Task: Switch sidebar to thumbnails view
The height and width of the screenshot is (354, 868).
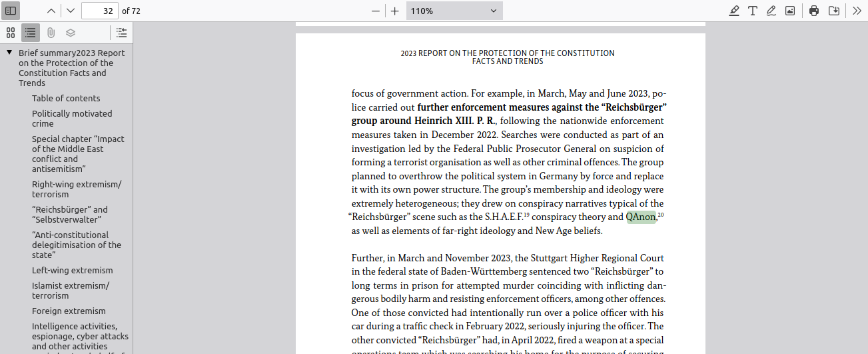Action: 11,33
